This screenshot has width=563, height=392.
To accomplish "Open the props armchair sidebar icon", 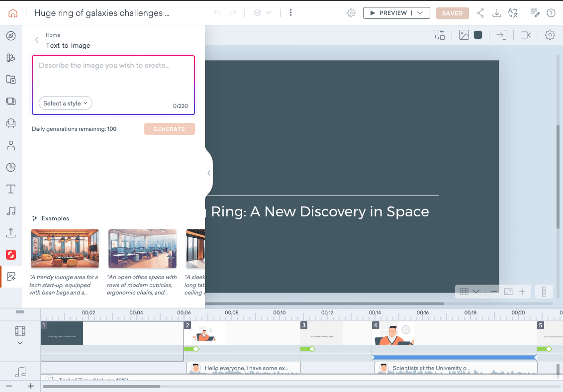I will point(11,123).
